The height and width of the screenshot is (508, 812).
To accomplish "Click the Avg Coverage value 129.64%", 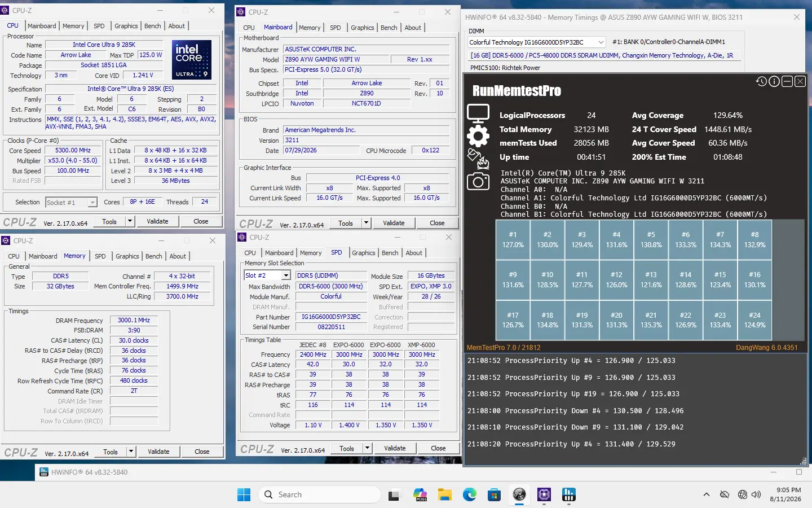I will tap(728, 115).
